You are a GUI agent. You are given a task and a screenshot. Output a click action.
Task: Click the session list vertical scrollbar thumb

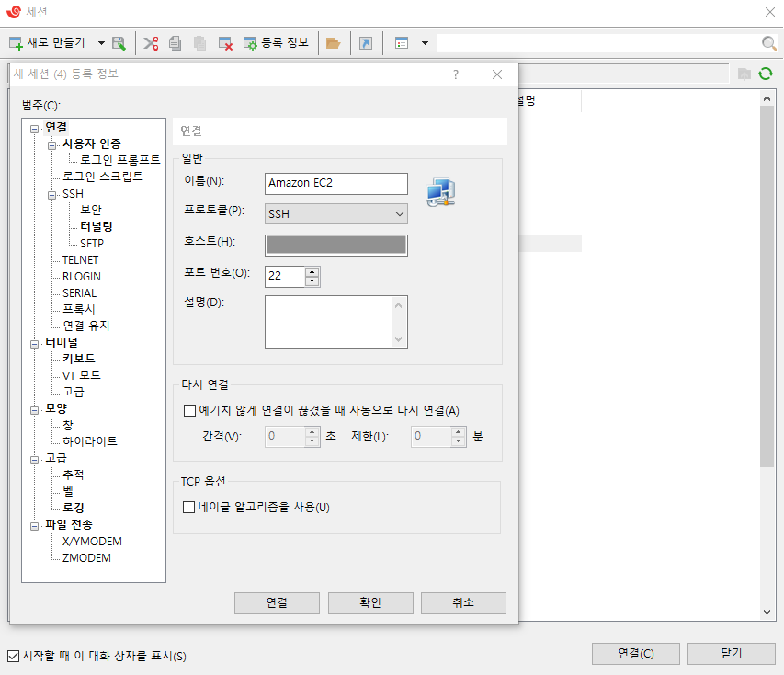767,286
